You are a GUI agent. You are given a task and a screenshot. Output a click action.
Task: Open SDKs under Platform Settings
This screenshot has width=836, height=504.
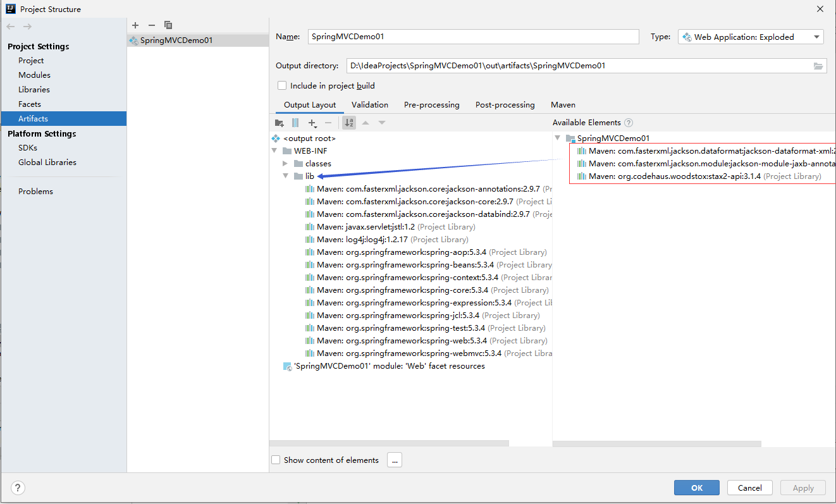click(28, 148)
